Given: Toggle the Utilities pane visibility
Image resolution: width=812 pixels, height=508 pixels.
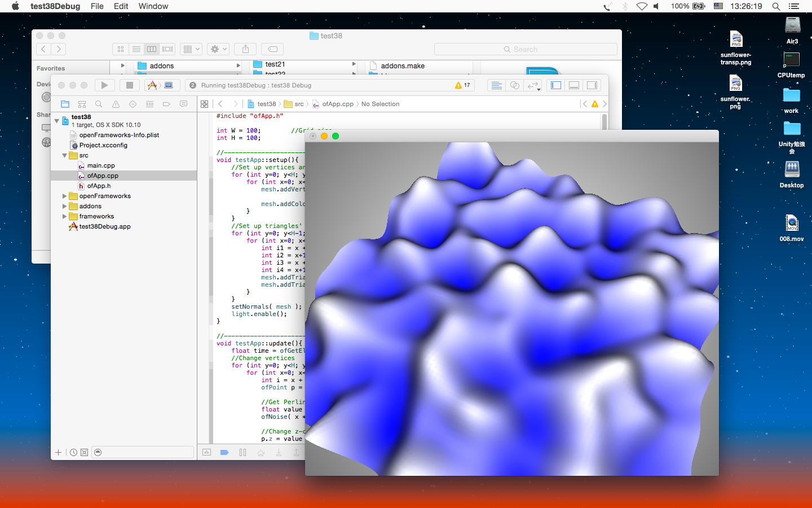Looking at the screenshot, I should tap(592, 85).
